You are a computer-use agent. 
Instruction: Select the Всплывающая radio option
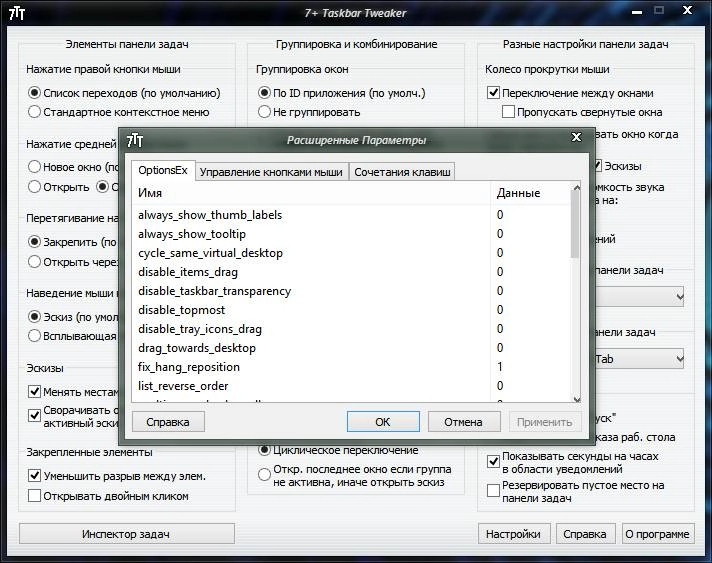pos(35,336)
